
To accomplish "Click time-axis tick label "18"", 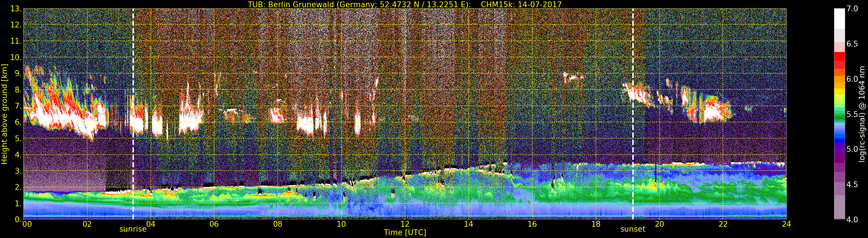I will 596,224.
